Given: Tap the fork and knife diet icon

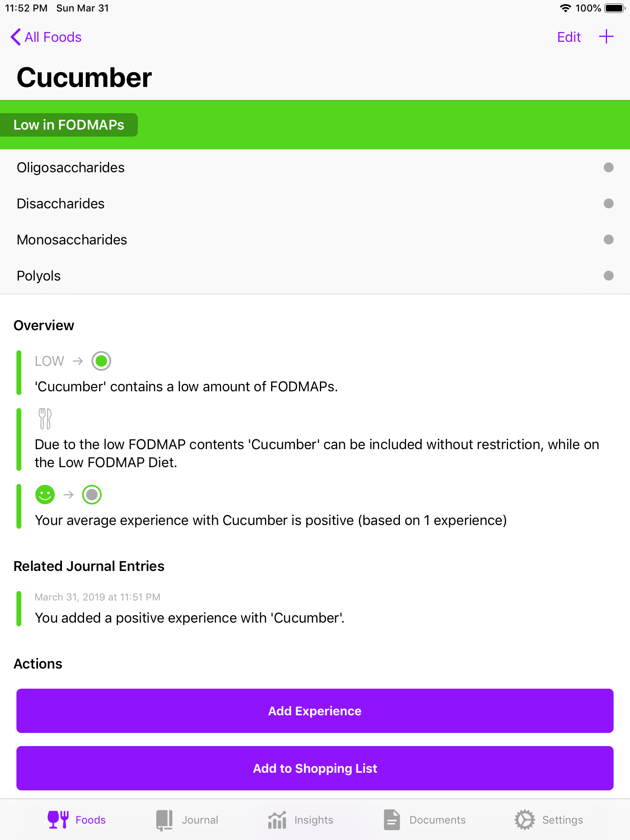Looking at the screenshot, I should [x=45, y=419].
